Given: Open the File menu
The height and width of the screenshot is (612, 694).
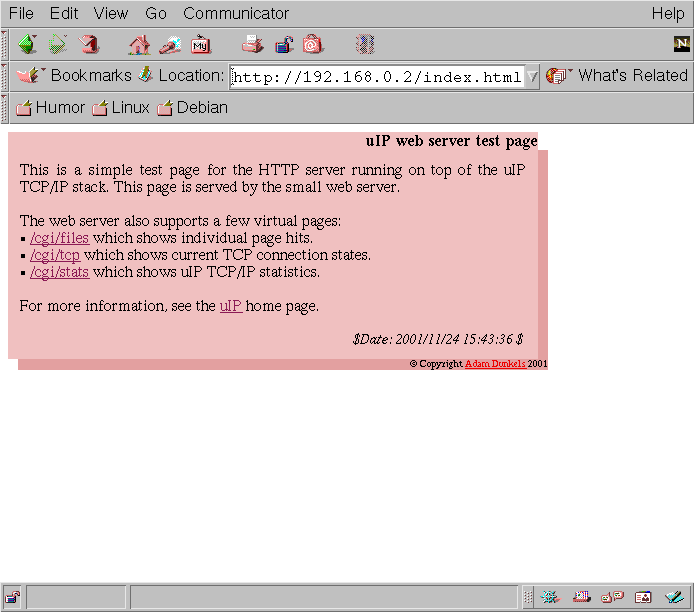Looking at the screenshot, I should click(x=21, y=13).
